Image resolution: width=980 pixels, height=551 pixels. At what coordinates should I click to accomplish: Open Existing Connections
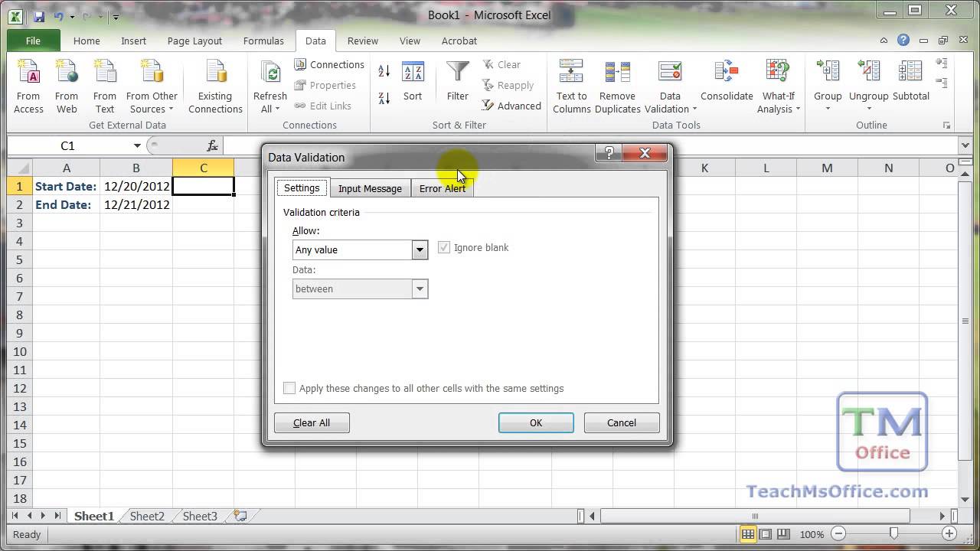click(x=215, y=86)
